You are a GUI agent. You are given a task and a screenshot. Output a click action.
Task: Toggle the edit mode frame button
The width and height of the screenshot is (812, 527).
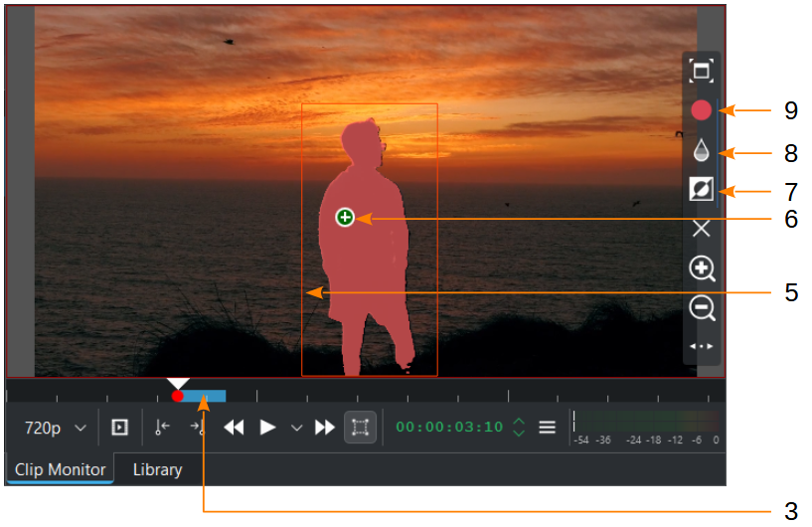(x=360, y=428)
